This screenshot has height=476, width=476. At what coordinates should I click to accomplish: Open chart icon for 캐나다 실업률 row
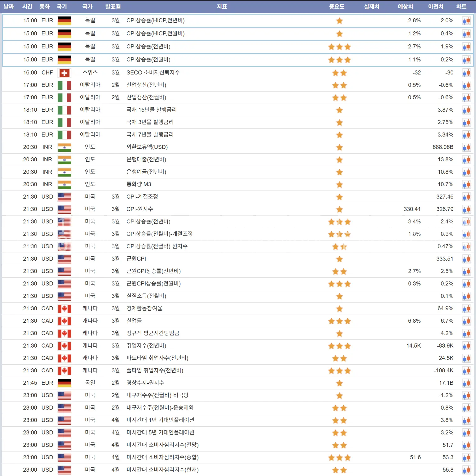click(466, 321)
